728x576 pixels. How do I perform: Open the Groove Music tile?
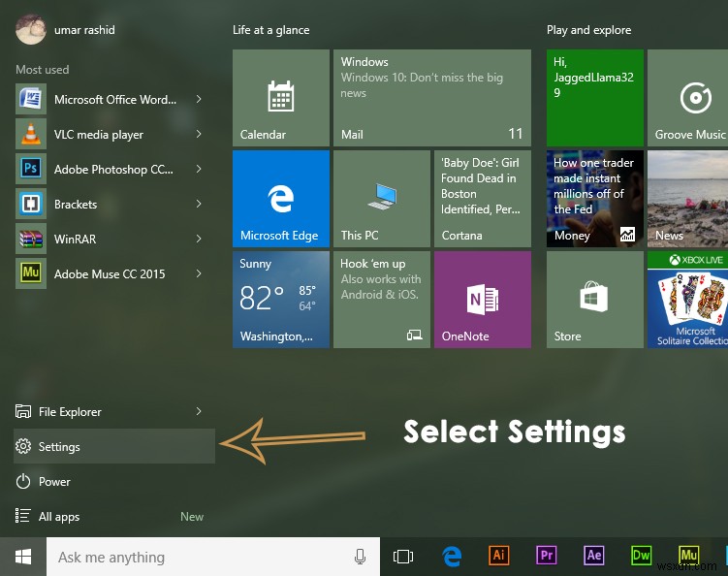pos(689,98)
